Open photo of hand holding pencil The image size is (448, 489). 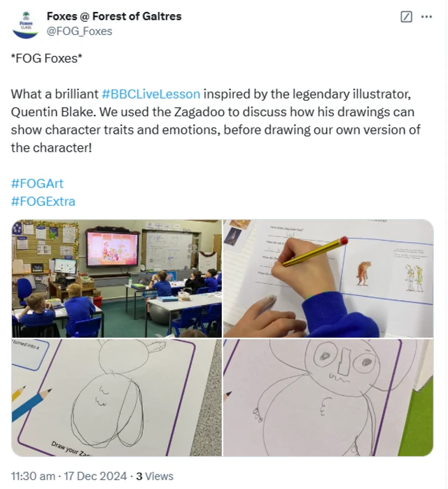pyautogui.click(x=328, y=278)
